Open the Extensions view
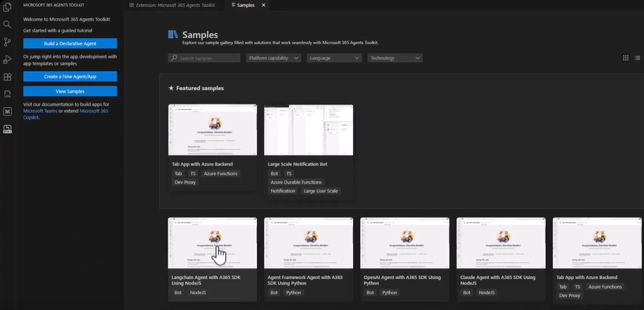The image size is (644, 310). pos(7,77)
